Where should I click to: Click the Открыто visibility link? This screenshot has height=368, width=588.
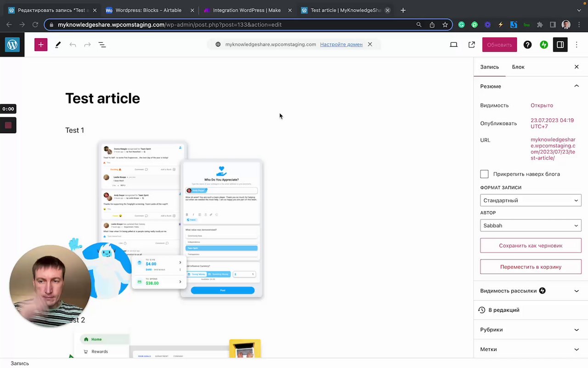tap(542, 105)
